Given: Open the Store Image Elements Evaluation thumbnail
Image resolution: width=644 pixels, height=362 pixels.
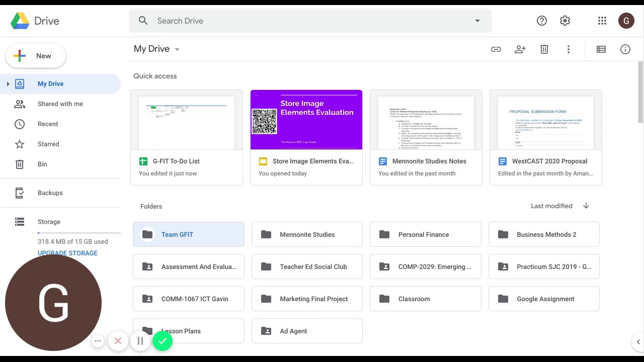Looking at the screenshot, I should pos(306,120).
